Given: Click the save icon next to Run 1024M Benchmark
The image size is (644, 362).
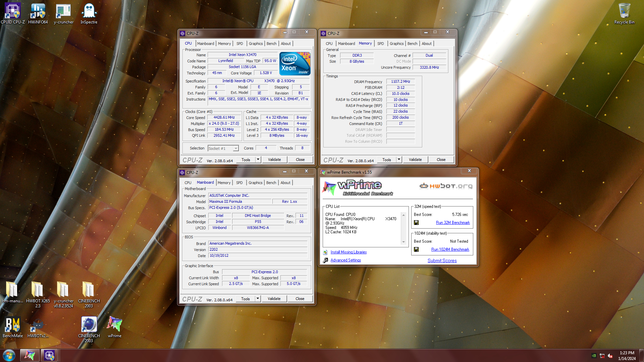Looking at the screenshot, I should pos(416,249).
